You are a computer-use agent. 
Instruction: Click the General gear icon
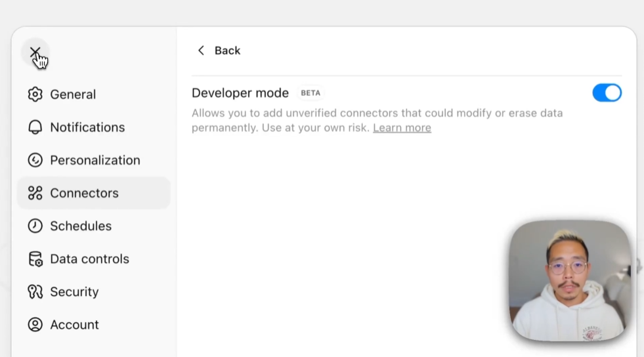pyautogui.click(x=35, y=94)
